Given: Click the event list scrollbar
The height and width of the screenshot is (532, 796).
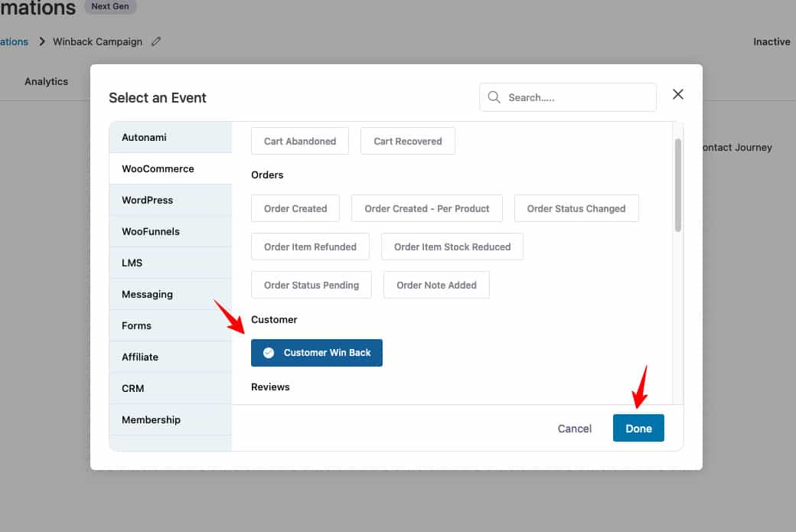Looking at the screenshot, I should (x=677, y=184).
